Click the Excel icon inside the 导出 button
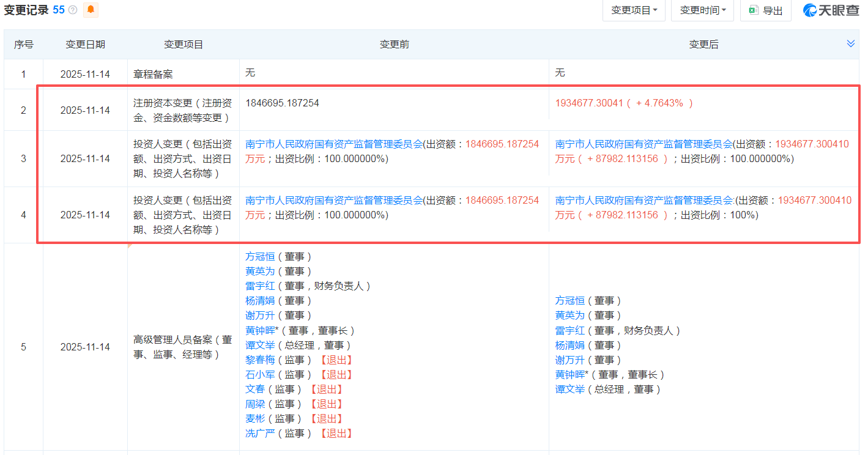868x455 pixels. pyautogui.click(x=753, y=10)
